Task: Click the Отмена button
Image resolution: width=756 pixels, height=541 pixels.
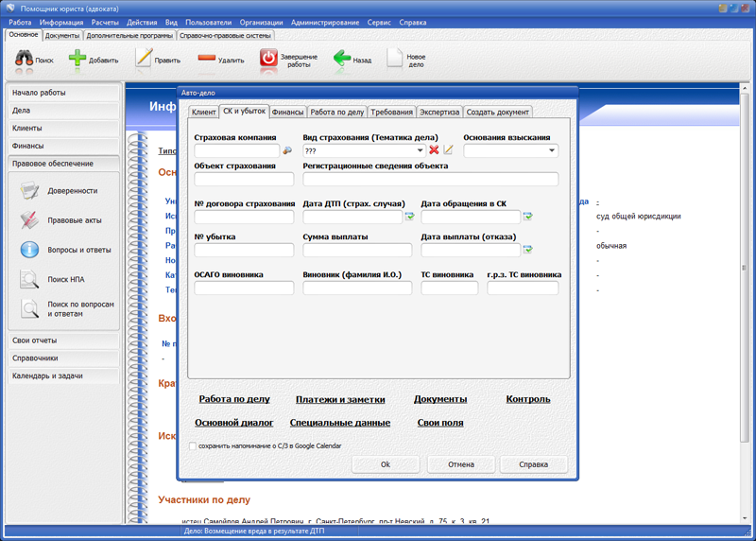Action: (x=461, y=464)
